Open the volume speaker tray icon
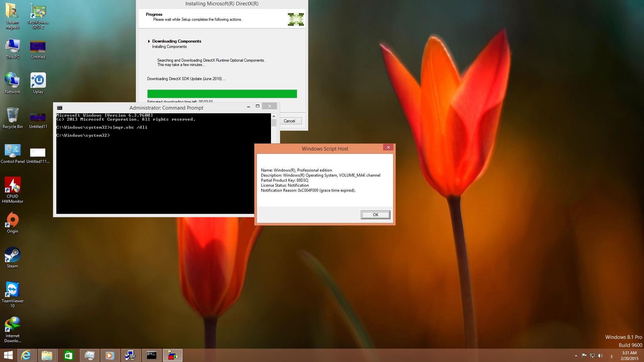Image resolution: width=644 pixels, height=362 pixels. (x=600, y=356)
